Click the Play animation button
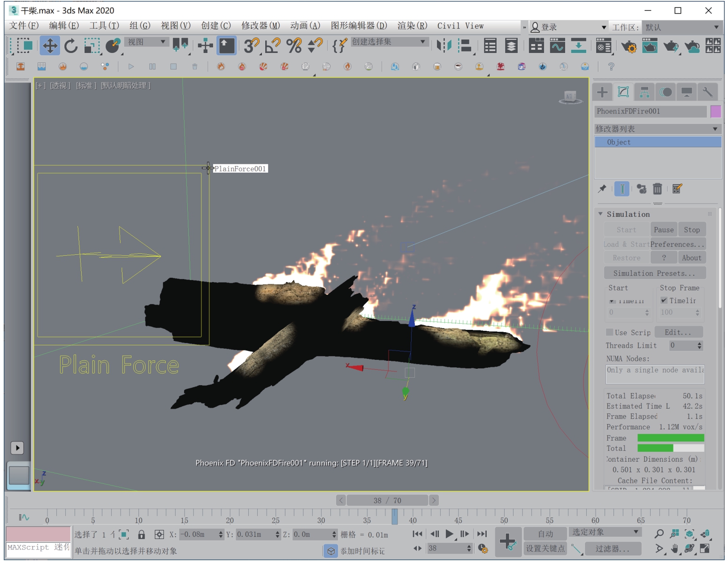728x563 pixels. pyautogui.click(x=449, y=534)
